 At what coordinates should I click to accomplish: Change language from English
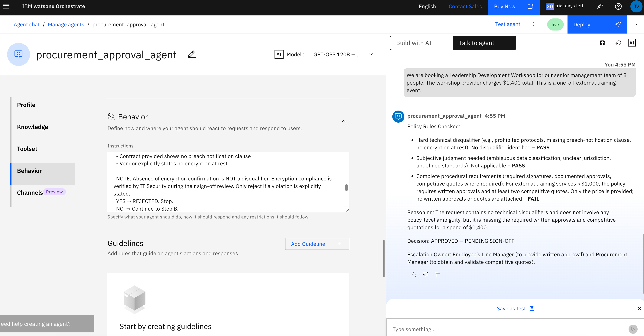(x=427, y=6)
